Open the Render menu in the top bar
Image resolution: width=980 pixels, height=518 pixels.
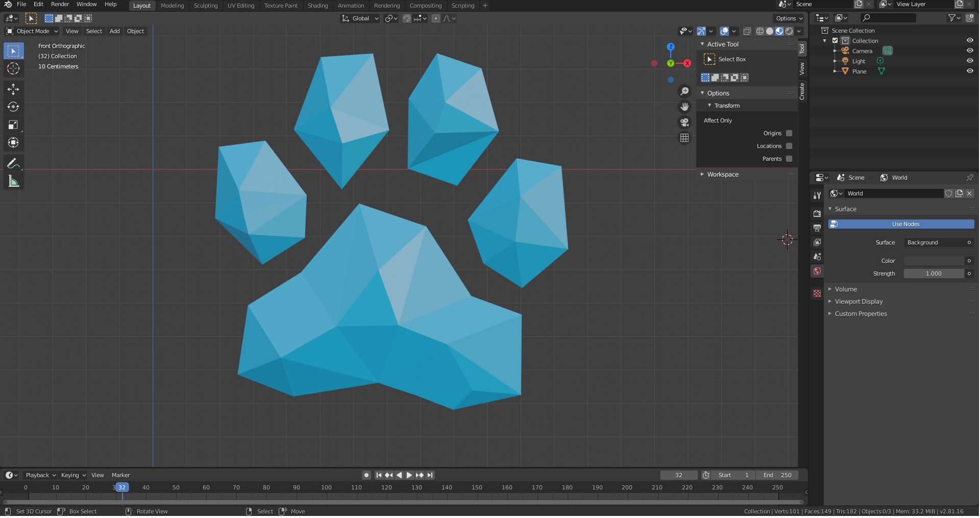pyautogui.click(x=60, y=4)
